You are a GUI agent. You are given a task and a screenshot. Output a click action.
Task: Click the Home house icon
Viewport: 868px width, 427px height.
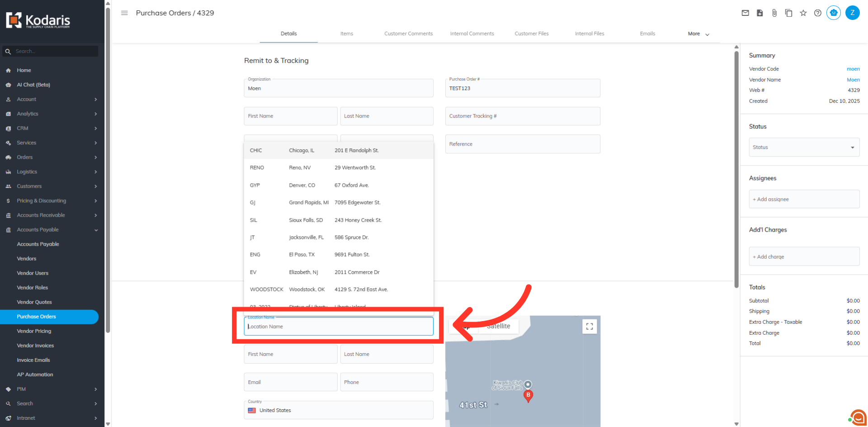[8, 71]
